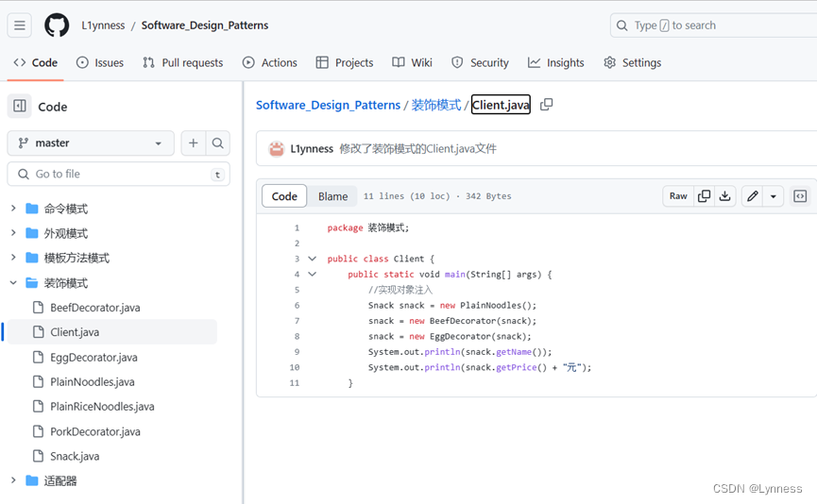Viewport: 817px width, 504px height.
Task: Expand the 适配器 folder
Action: pyautogui.click(x=13, y=480)
